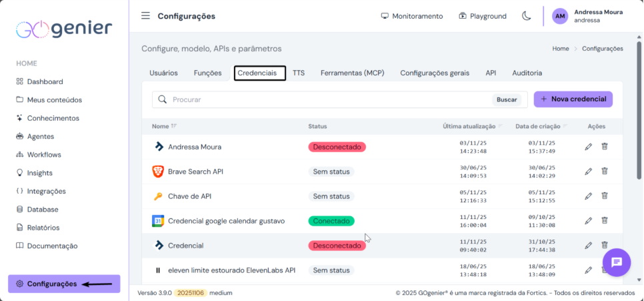Click the Brave lion logo icon

pos(158,172)
